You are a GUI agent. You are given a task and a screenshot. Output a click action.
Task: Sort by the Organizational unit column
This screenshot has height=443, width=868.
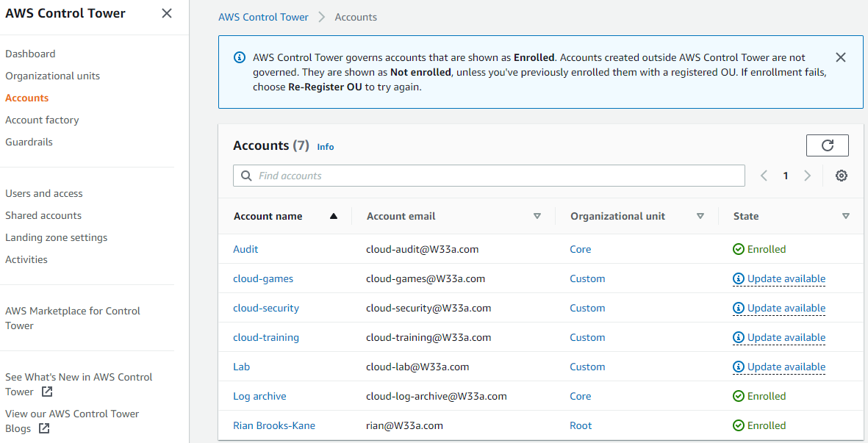pos(700,216)
